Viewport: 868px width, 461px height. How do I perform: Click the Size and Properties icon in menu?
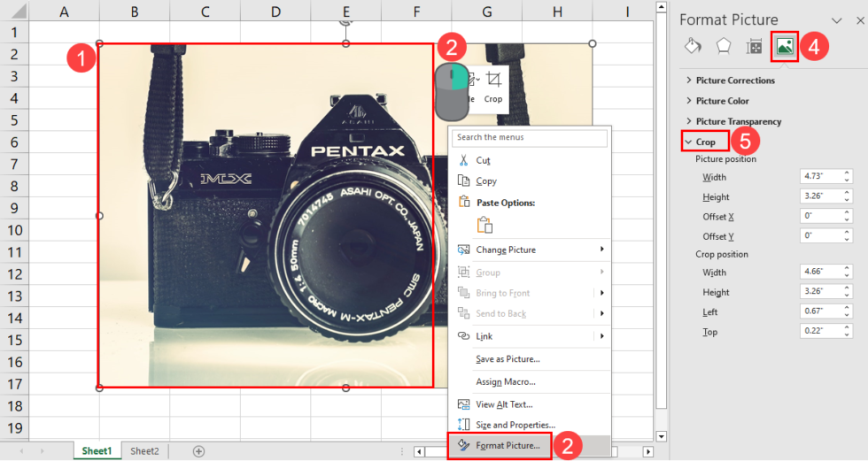click(x=464, y=425)
